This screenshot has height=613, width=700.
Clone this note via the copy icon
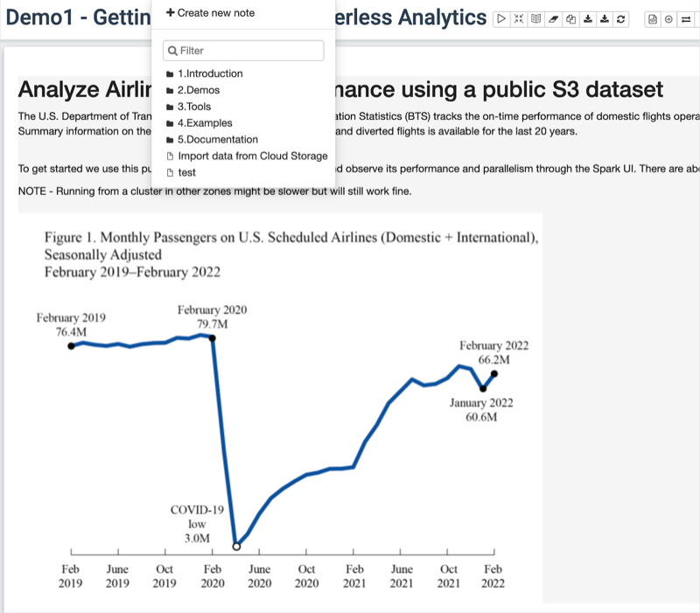click(570, 19)
